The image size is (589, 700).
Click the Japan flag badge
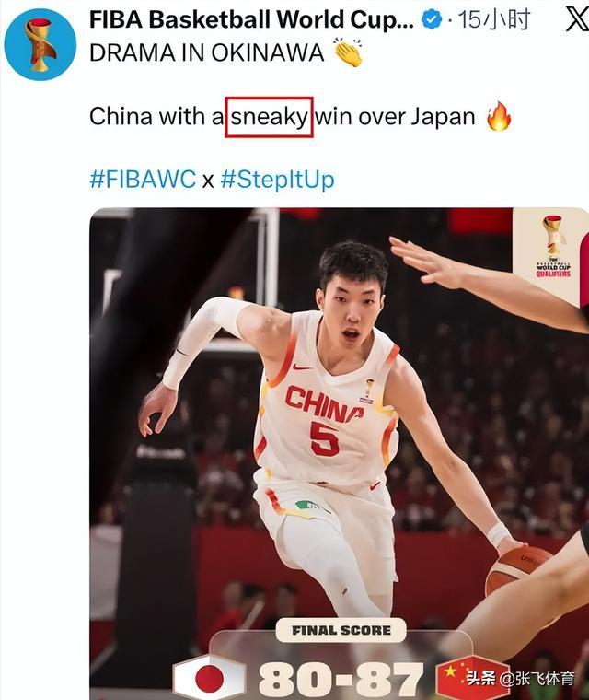[x=210, y=678]
